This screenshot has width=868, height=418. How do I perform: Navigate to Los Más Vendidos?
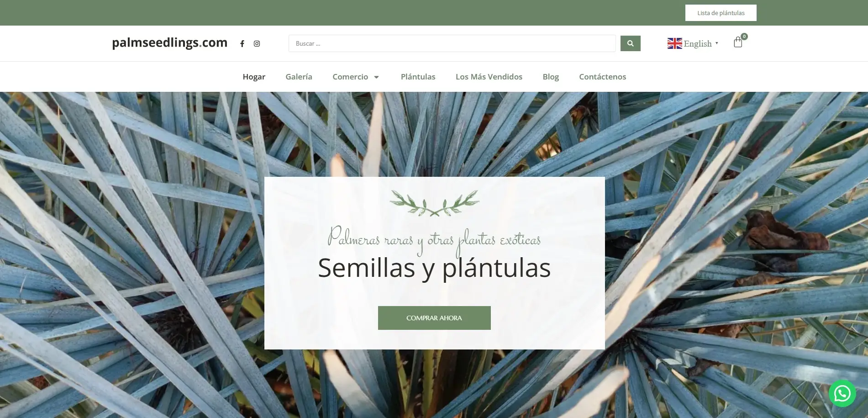click(x=489, y=77)
